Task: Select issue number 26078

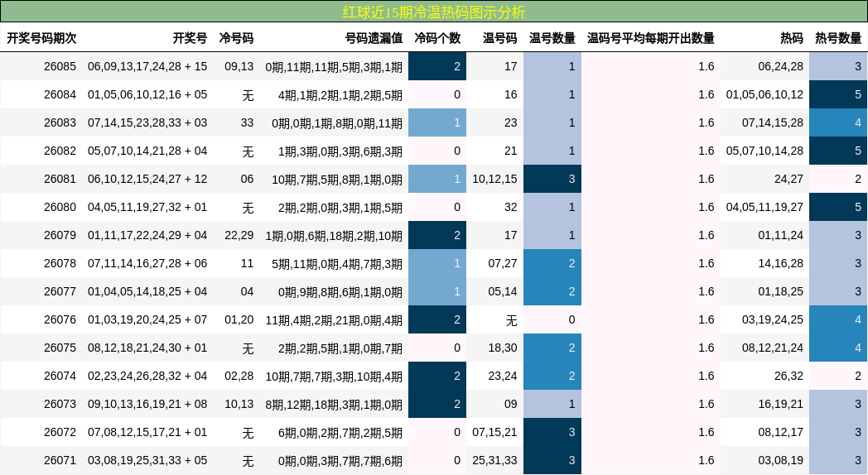Action: coord(60,263)
